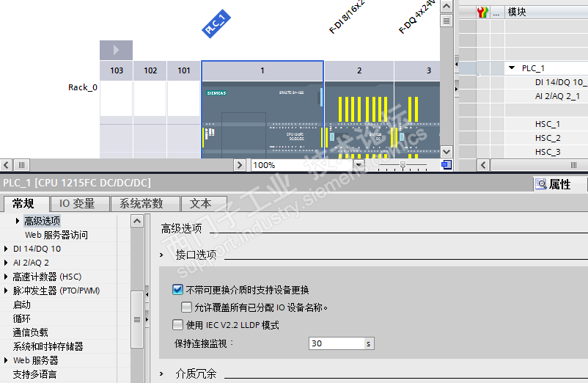Viewport: 588px width, 383px height.
Task: Select the F-DI module in slot 2
Action: 359,120
